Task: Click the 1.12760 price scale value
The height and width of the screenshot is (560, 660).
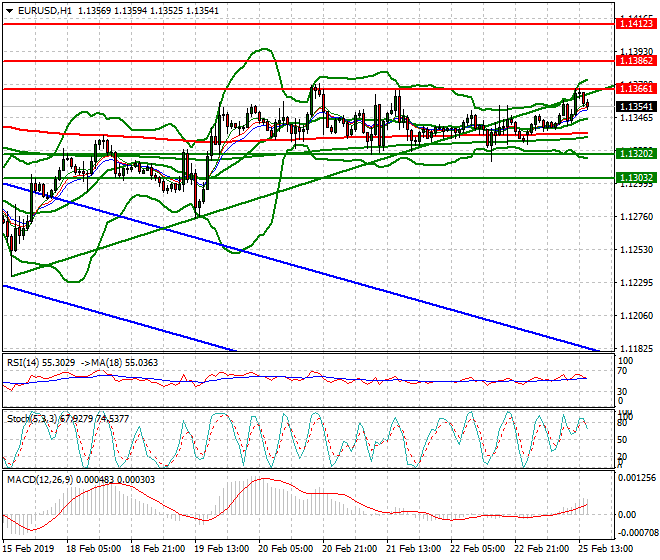Action: tap(637, 217)
